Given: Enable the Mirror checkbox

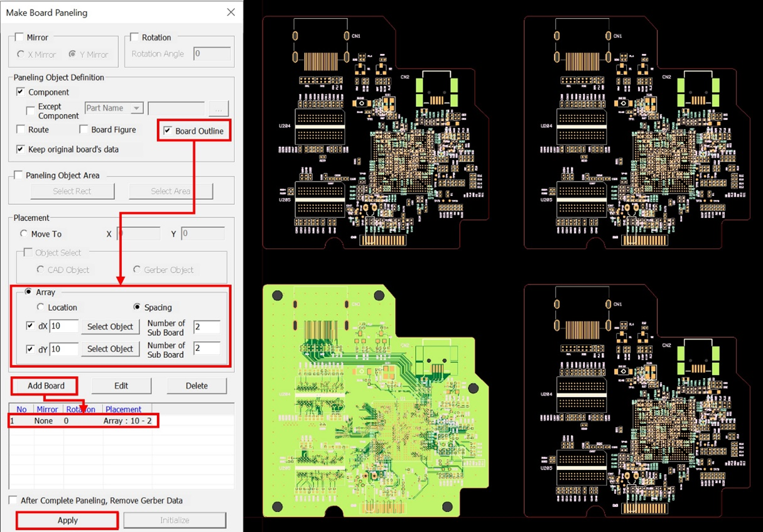Looking at the screenshot, I should coord(19,38).
